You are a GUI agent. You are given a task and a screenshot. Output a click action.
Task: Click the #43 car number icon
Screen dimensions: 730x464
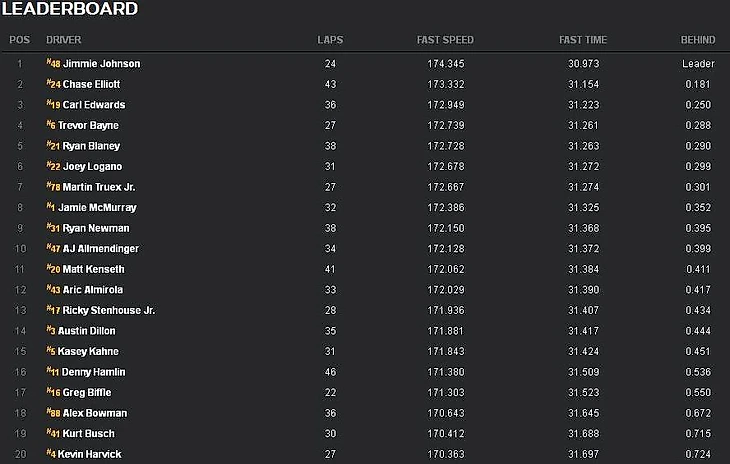point(53,289)
